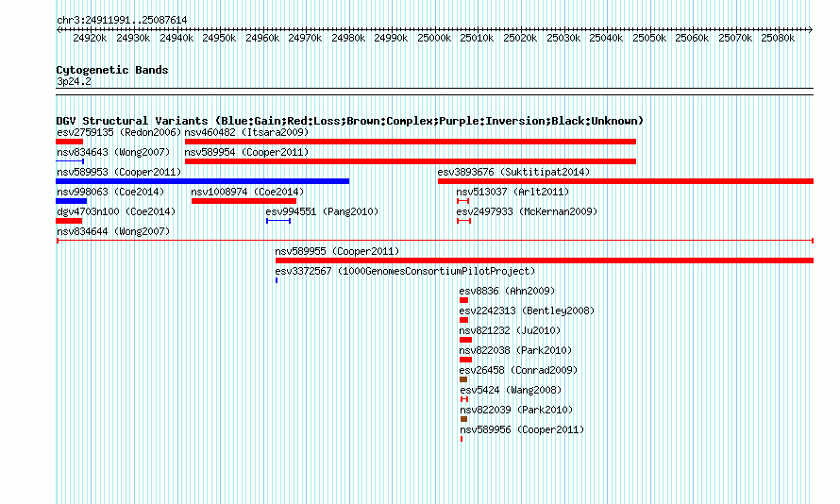840x504 pixels.
Task: Click the 25020k ruler position
Action: point(520,38)
